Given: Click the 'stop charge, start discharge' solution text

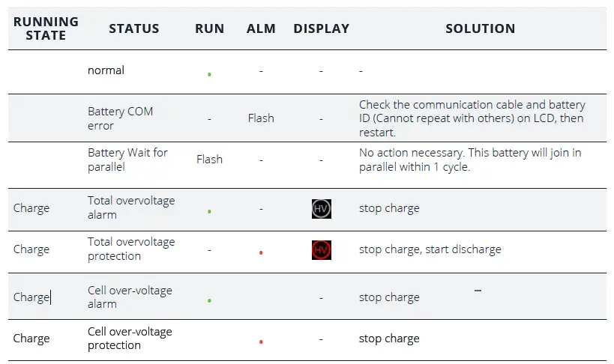Looking at the screenshot, I should coord(430,249).
